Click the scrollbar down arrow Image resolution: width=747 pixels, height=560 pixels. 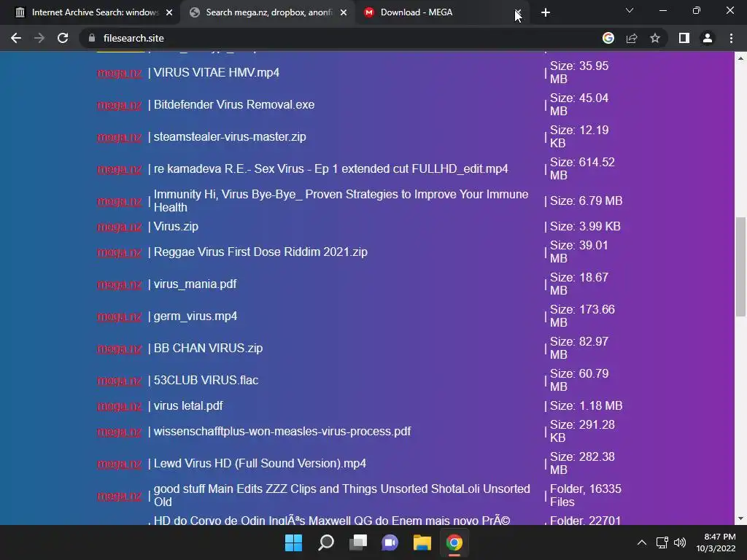click(x=740, y=518)
